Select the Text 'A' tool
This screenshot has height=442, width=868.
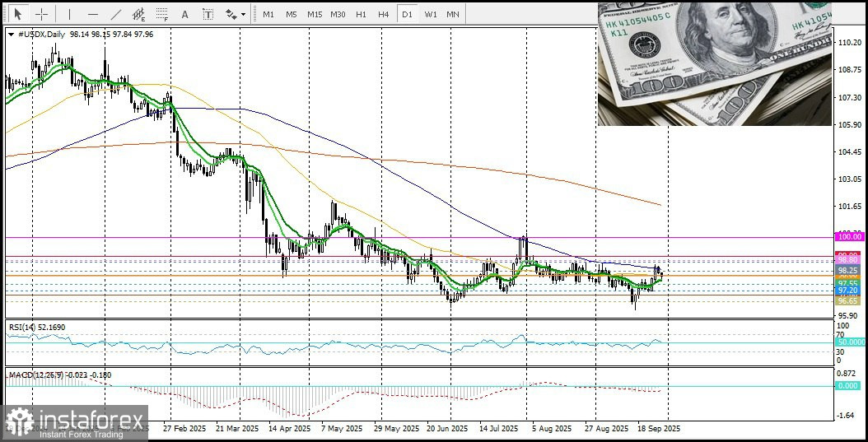pyautogui.click(x=185, y=14)
